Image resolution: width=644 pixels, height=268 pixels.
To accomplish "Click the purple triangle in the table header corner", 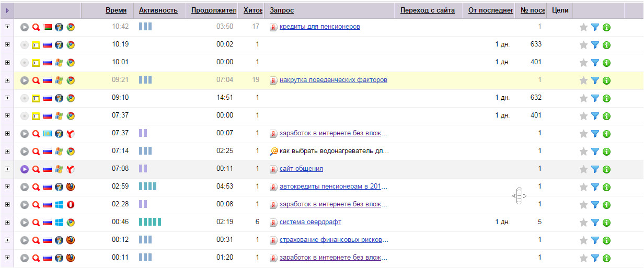I will 7,10.
